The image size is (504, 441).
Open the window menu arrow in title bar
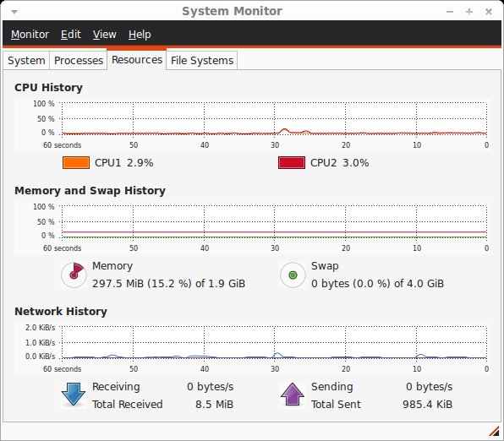(14, 12)
